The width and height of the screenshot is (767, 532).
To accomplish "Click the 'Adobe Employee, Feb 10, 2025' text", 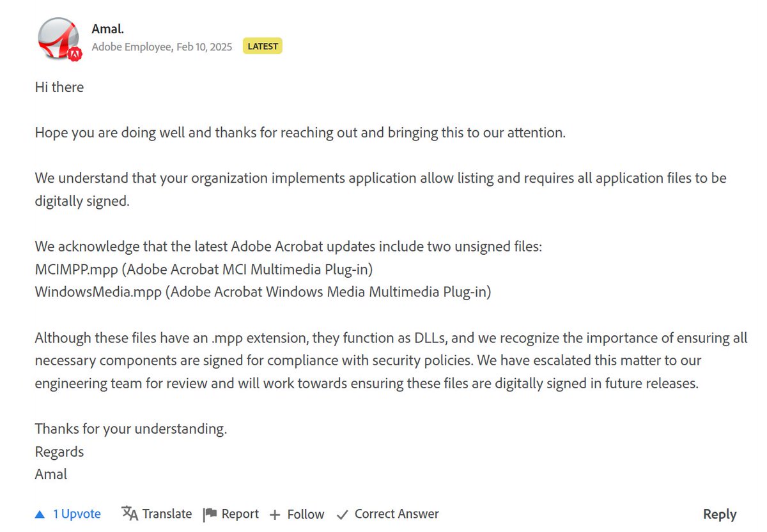I will tap(162, 47).
